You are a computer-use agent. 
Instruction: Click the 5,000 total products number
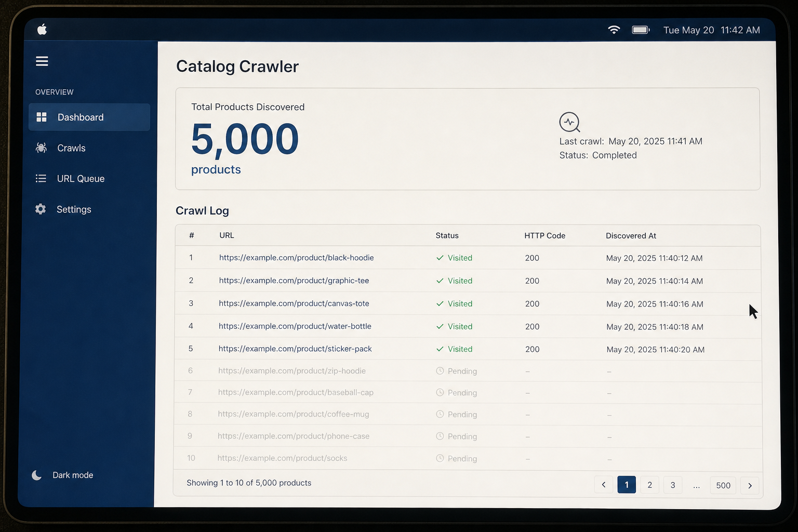tap(245, 139)
